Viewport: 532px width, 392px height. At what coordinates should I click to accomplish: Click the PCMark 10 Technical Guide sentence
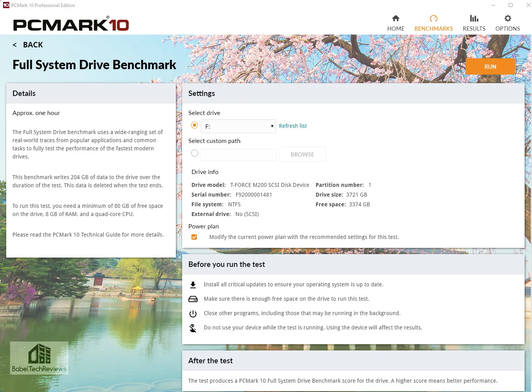click(x=88, y=235)
